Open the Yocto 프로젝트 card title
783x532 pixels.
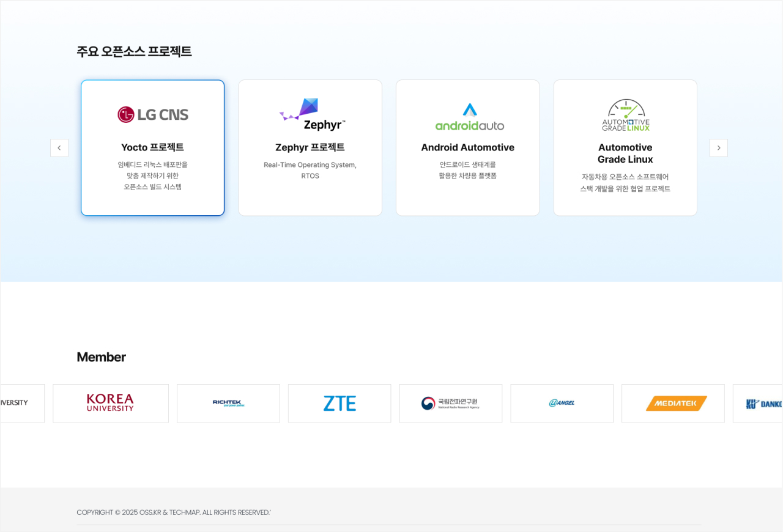pos(152,147)
